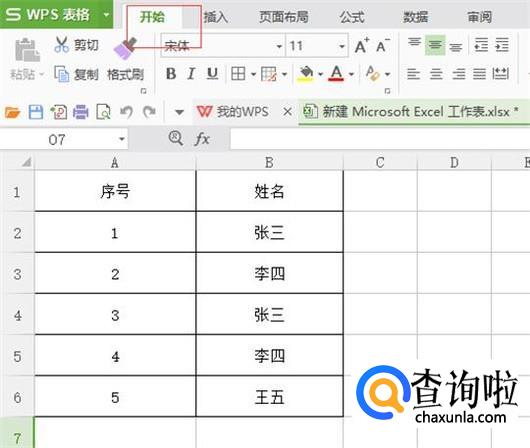530x448 pixels.
Task: Toggle Italic formatting
Action: click(x=191, y=73)
